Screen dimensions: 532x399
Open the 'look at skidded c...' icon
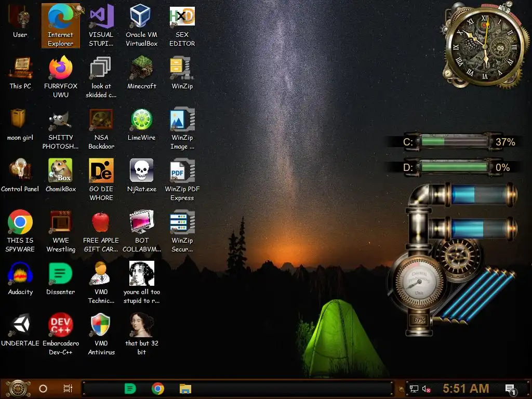101,77
